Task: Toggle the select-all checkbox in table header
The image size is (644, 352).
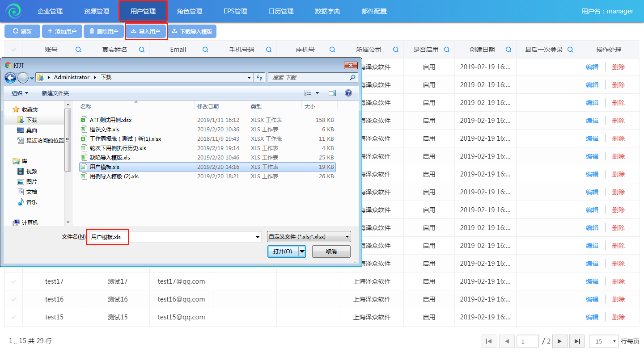Action: coord(14,50)
